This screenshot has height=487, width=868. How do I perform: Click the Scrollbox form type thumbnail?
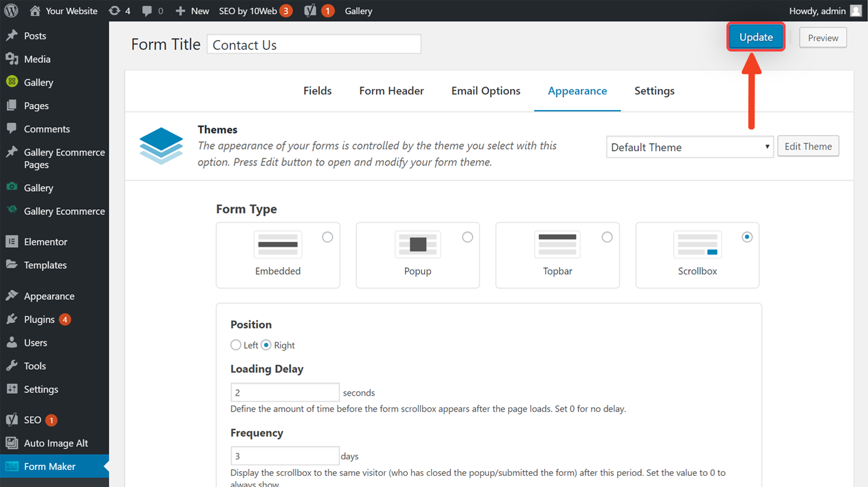[x=697, y=245]
